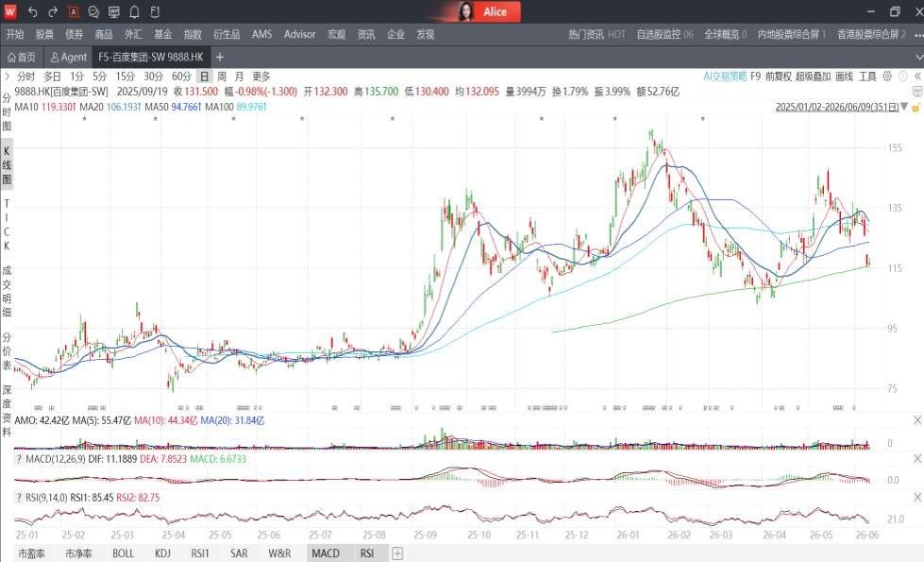
Task: Open the chat message bubble icon
Action: click(93, 11)
